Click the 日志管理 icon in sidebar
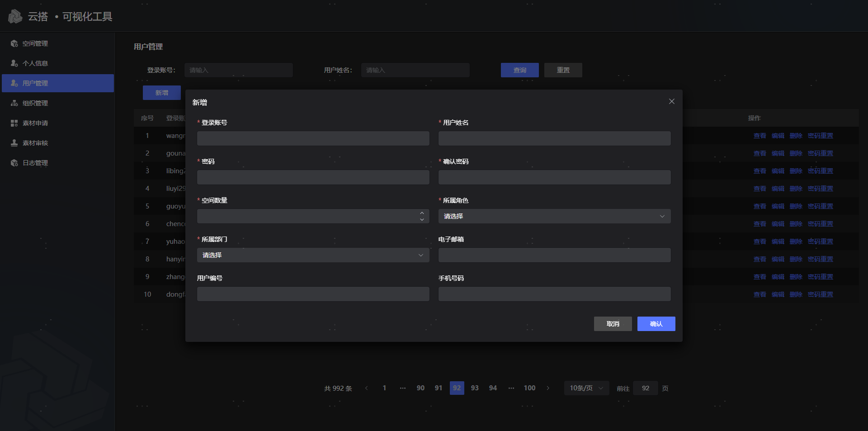The height and width of the screenshot is (431, 868). click(14, 163)
